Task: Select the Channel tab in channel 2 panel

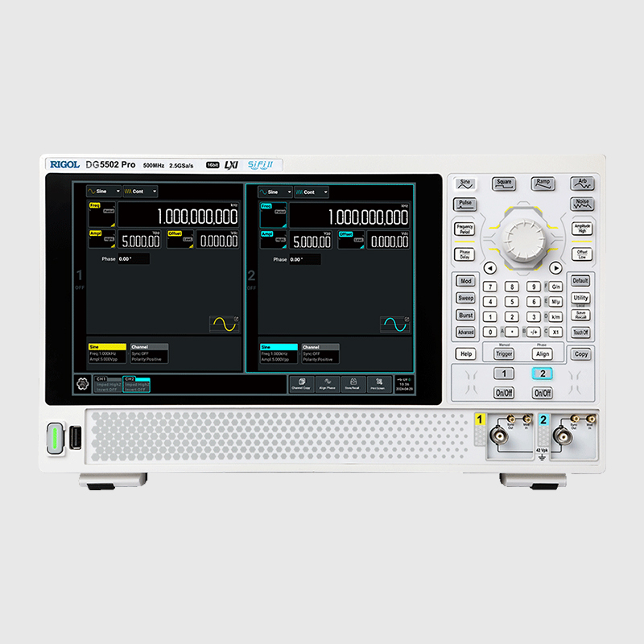Action: [320, 347]
